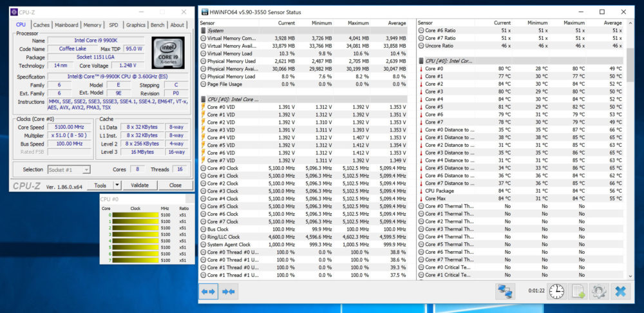Click the collapse columns arrows icon in HWiNFO
Screen dimensions: 644x313
click(228, 292)
